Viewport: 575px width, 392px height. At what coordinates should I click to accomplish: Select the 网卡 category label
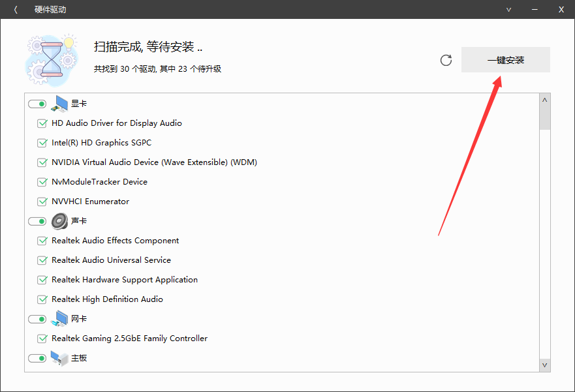coord(79,319)
